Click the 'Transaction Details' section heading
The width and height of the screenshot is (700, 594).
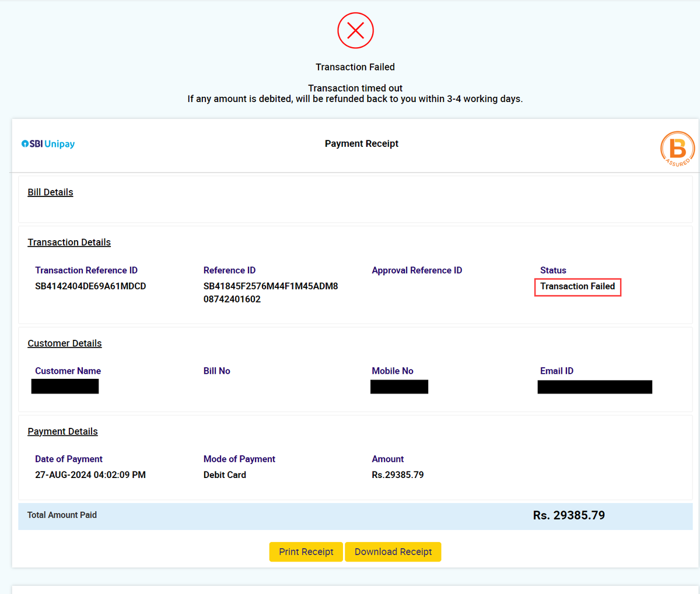pos(69,242)
